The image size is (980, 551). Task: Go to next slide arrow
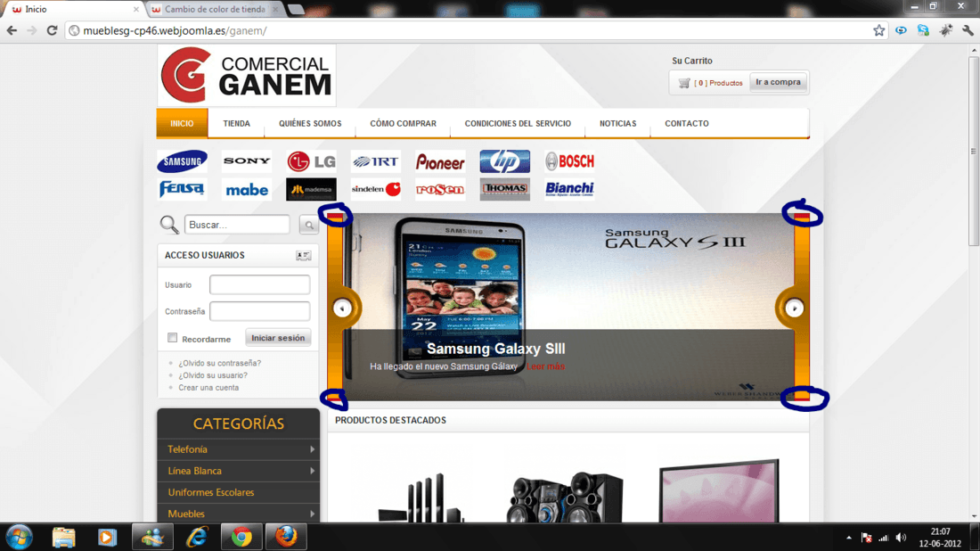(794, 308)
